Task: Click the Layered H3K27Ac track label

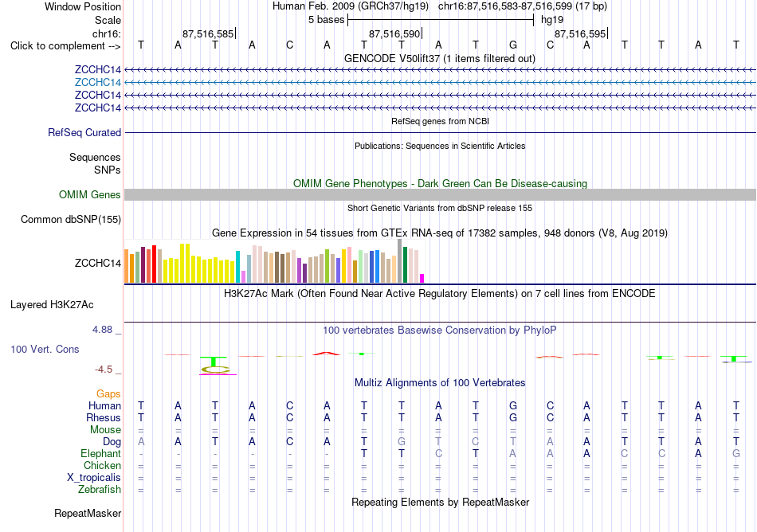Action: (52, 305)
